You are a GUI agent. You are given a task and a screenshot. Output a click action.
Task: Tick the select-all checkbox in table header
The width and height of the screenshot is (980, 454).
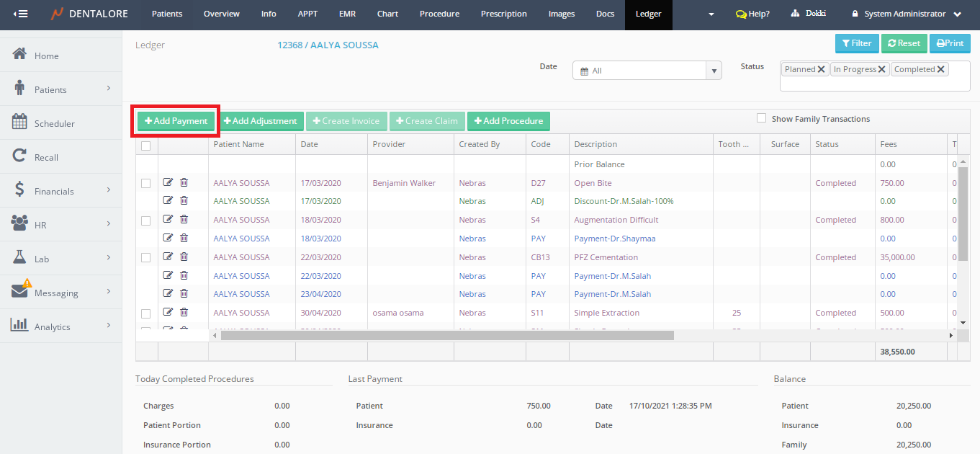[146, 145]
